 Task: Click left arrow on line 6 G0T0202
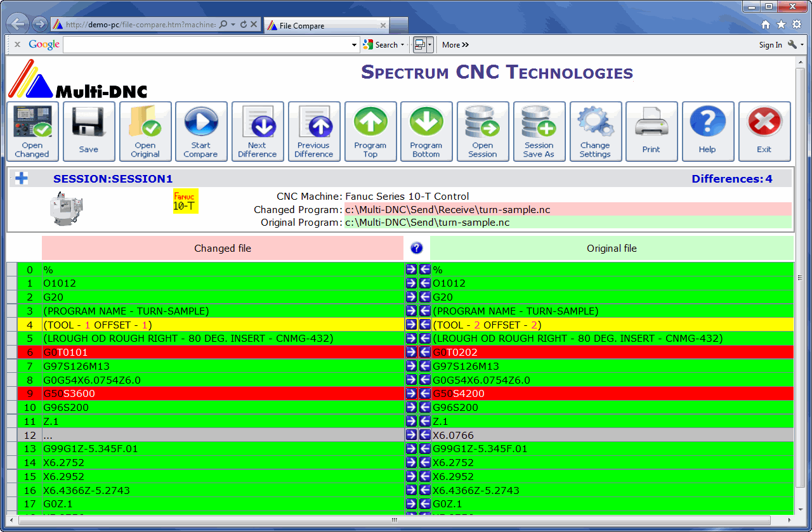[x=425, y=352]
